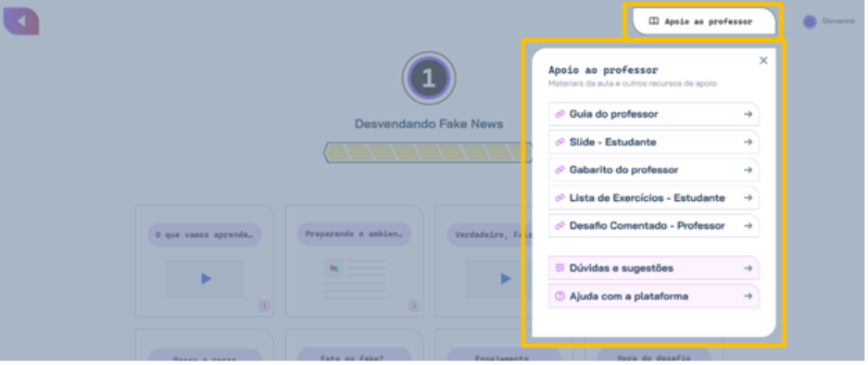Click the arrow on Guia do professor row
Image resolution: width=868 pixels, height=365 pixels.
click(748, 114)
